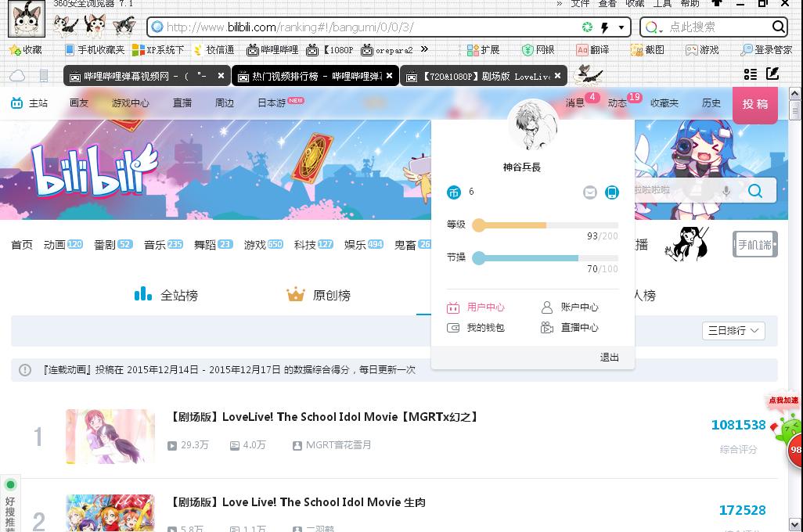
Task: Open the 哔哩哔哩 bookmark on the bookmarks bar
Action: pos(272,49)
